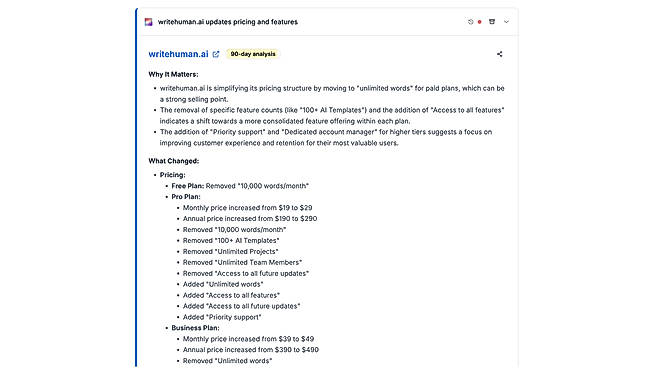654x368 pixels.
Task: Click the writehuman.ai colorful logo icon
Action: [x=148, y=22]
